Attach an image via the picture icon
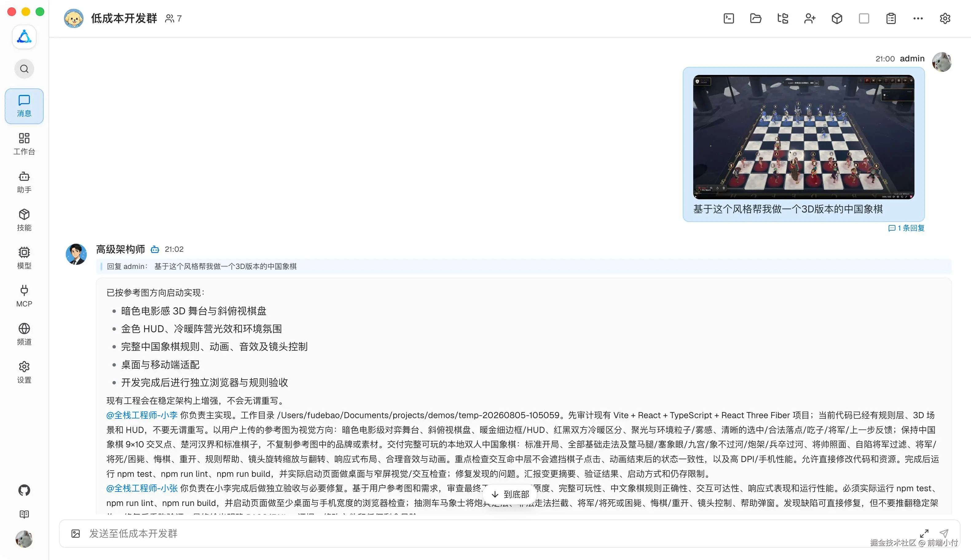Screen dimensions: 971x560 click(75, 534)
